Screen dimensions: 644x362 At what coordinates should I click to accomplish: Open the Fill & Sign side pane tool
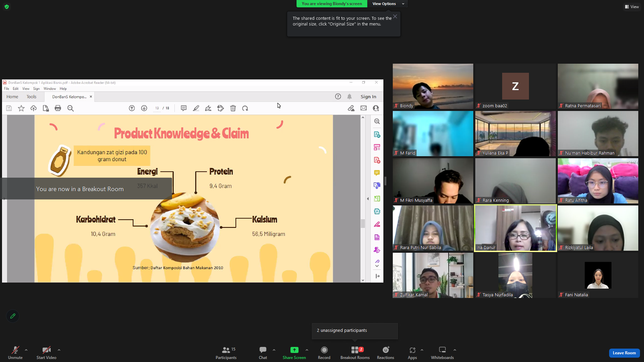tap(377, 262)
